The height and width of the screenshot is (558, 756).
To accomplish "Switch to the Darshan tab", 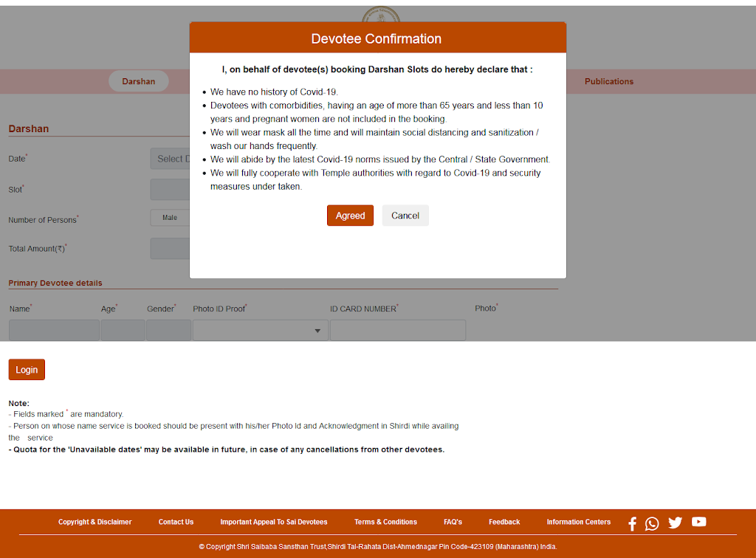I will (139, 81).
